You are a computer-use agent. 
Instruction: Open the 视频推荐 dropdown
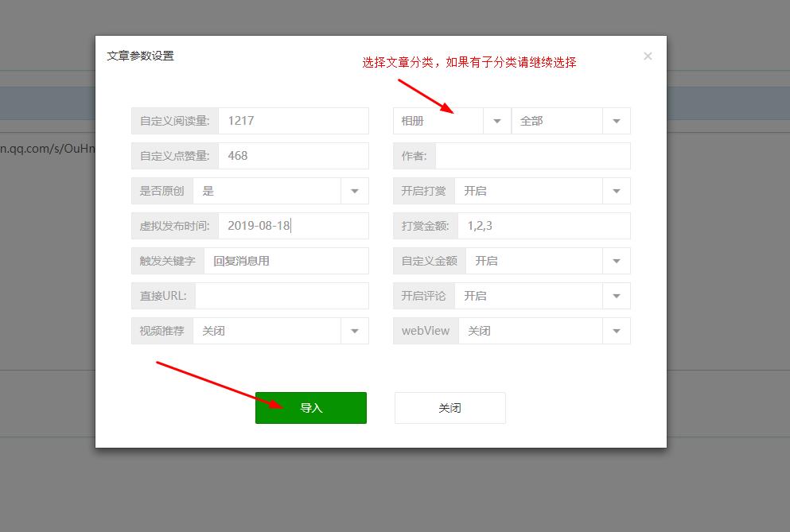point(281,331)
